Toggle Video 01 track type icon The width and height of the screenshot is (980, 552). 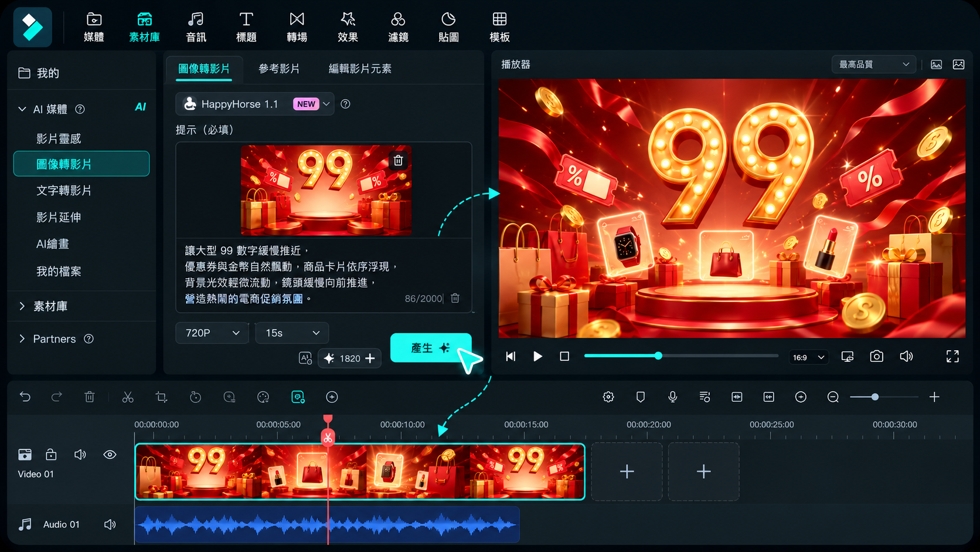tap(25, 455)
